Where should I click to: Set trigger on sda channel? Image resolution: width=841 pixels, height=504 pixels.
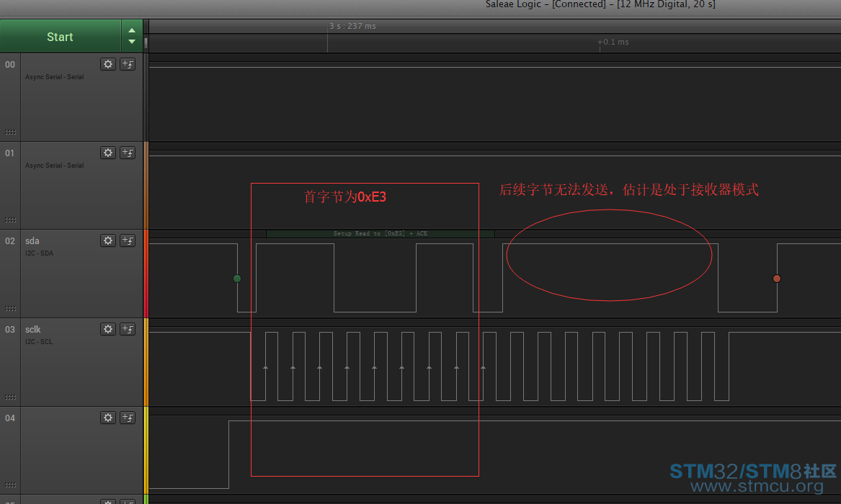pyautogui.click(x=128, y=240)
